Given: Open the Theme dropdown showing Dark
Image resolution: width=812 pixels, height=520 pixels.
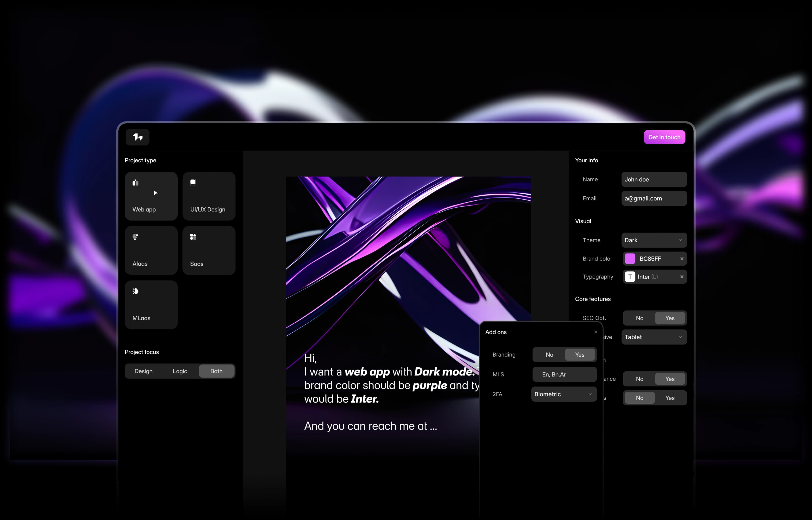Looking at the screenshot, I should [x=653, y=240].
